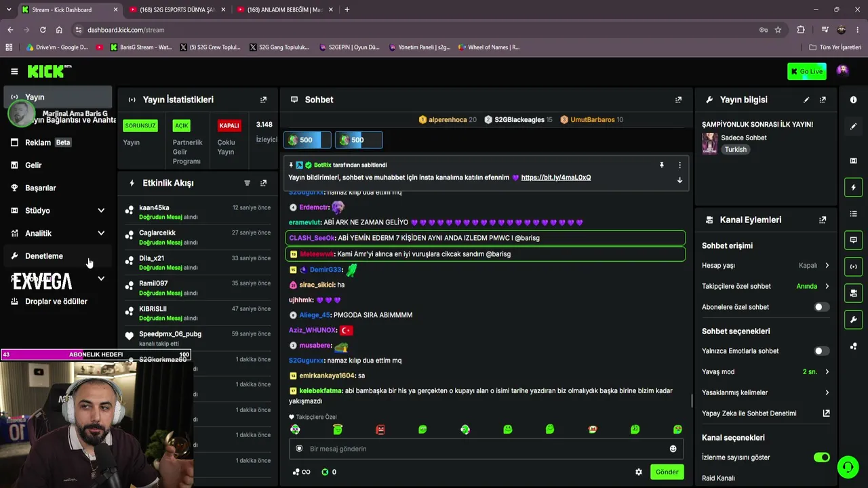
Task: Open Yayın in the sidebar
Action: coord(58,97)
